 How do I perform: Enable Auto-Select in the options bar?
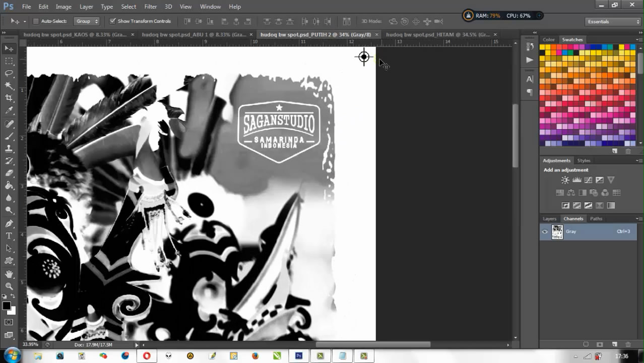coord(36,21)
